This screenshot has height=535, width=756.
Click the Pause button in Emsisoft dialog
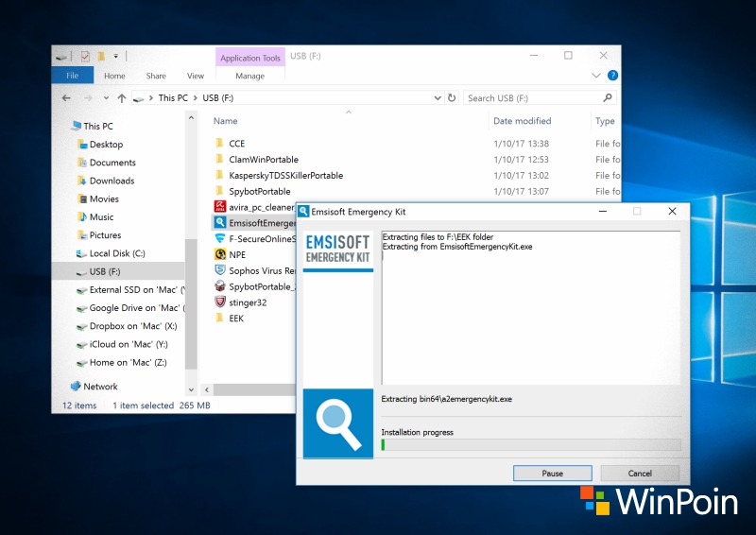click(x=553, y=474)
